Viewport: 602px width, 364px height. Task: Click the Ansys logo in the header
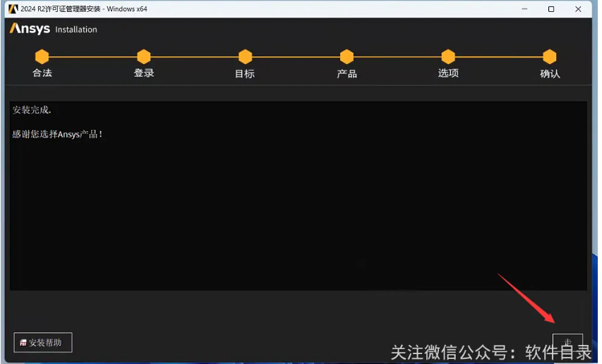[30, 29]
